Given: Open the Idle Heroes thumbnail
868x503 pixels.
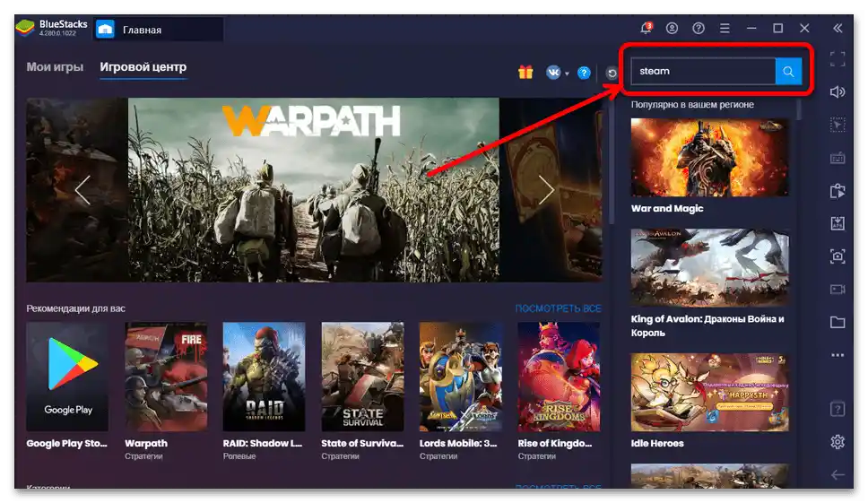Looking at the screenshot, I should (709, 393).
